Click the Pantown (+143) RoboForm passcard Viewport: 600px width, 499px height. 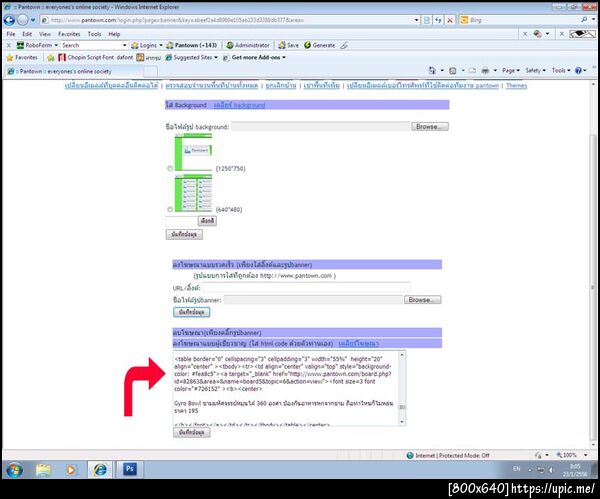(x=192, y=45)
